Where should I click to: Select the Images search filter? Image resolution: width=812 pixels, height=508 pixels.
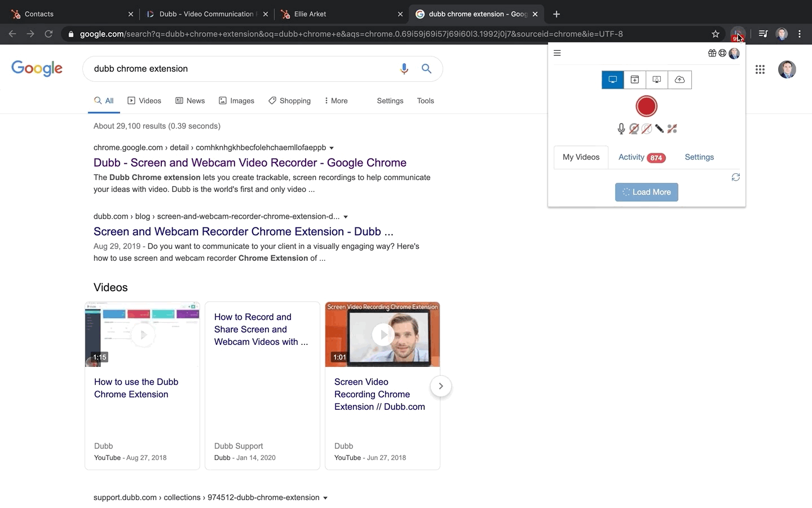(x=236, y=101)
